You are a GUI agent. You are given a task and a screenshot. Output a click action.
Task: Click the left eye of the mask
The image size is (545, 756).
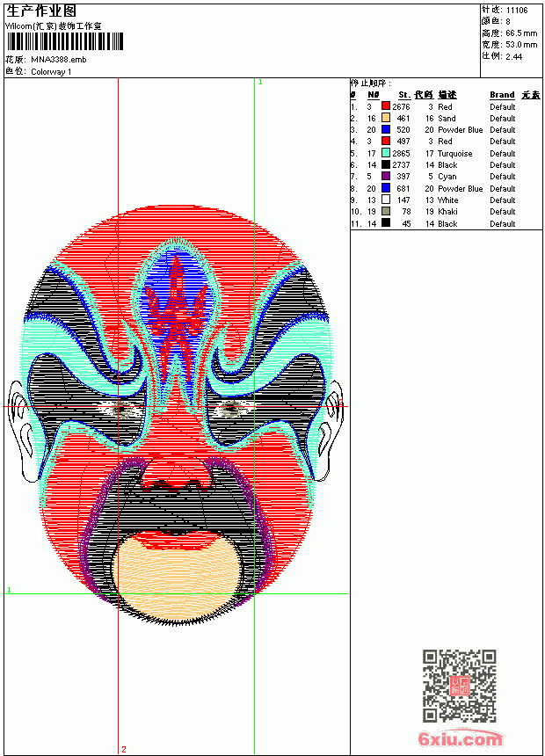click(x=120, y=411)
